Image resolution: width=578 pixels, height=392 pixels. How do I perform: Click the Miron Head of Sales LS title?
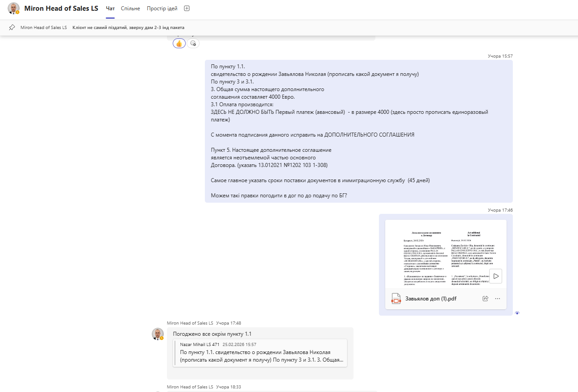pyautogui.click(x=61, y=8)
